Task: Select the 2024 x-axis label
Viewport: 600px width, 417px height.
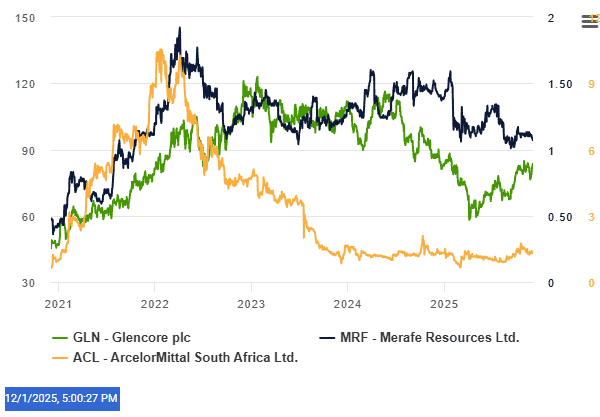Action: (x=347, y=302)
